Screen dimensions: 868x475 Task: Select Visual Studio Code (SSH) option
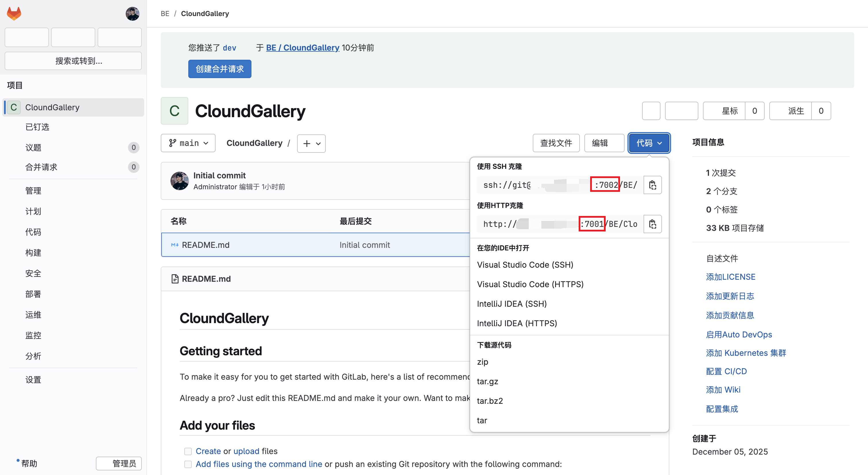[525, 264]
